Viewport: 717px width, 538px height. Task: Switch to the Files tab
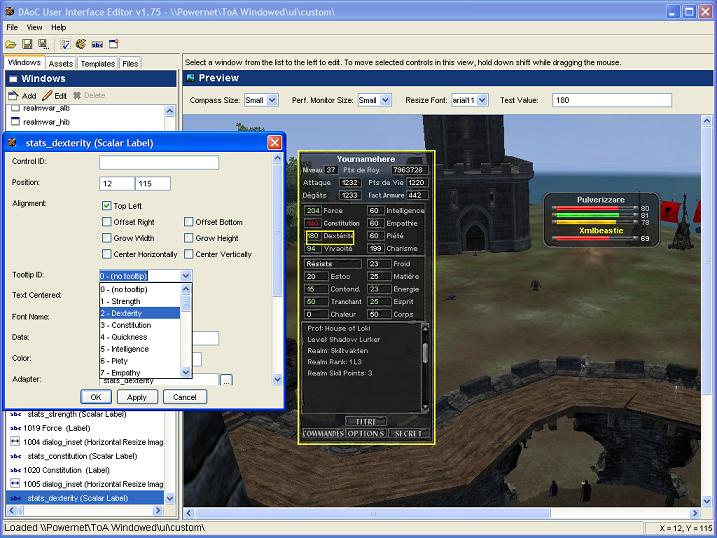130,64
